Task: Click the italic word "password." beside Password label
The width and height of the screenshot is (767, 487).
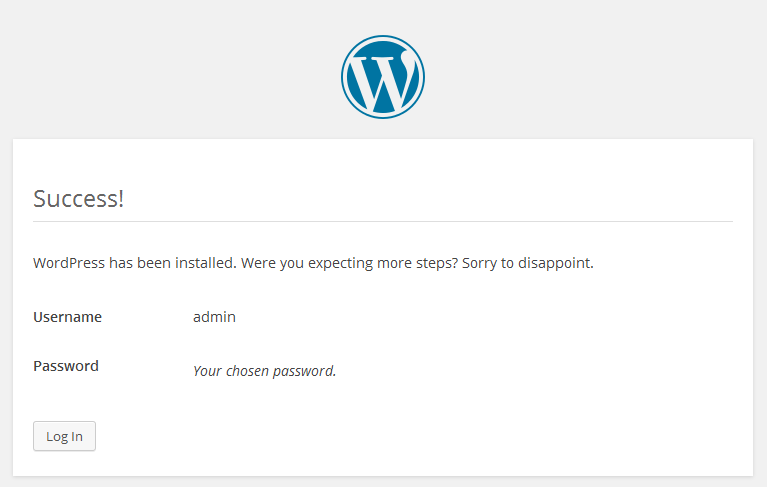Action: coord(307,371)
